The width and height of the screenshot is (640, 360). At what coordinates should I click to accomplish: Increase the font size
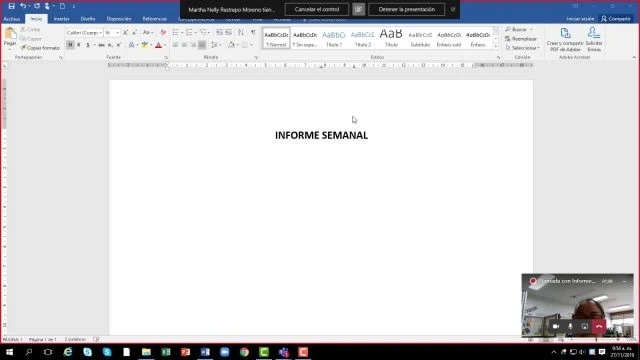(x=126, y=32)
